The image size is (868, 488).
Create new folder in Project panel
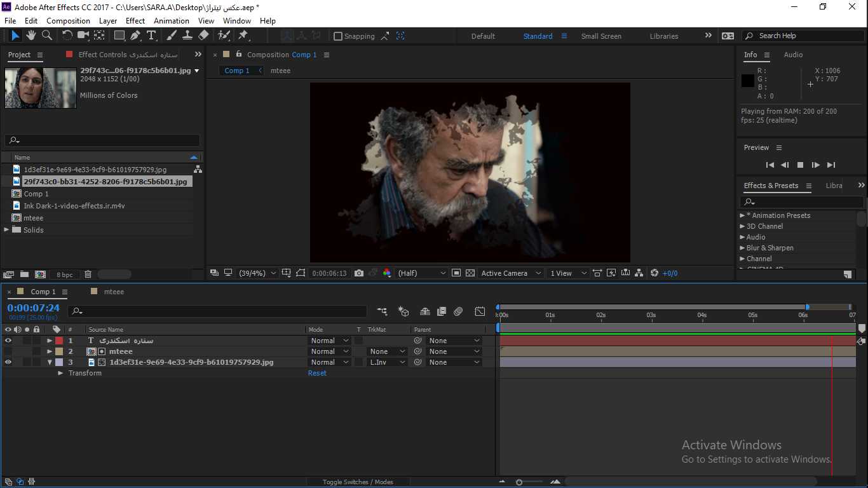pos(24,274)
